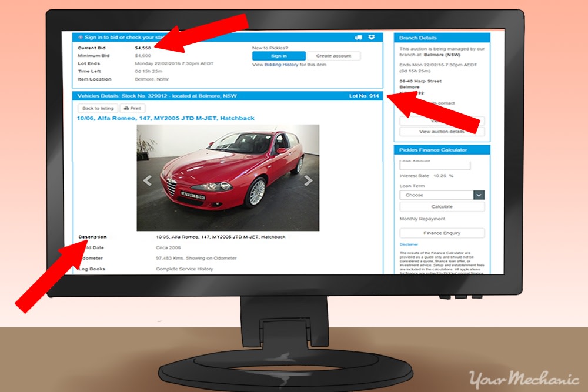Click the Time Left value '0d 15h 25m'

(x=149, y=71)
